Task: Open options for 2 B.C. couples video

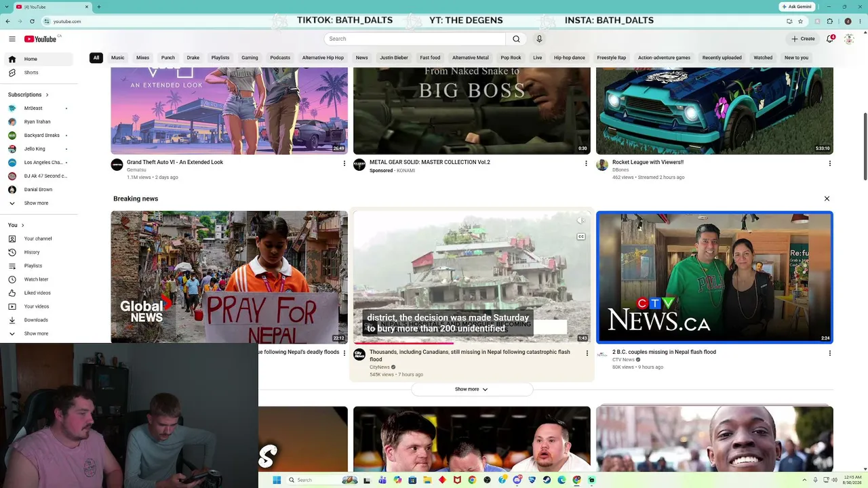Action: pos(829,353)
